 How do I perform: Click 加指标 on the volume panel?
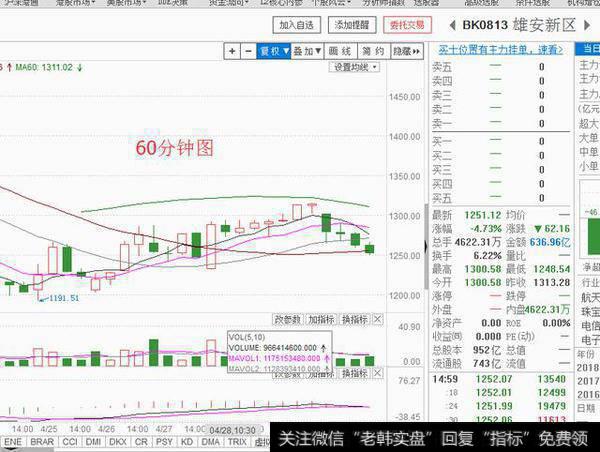(x=321, y=320)
